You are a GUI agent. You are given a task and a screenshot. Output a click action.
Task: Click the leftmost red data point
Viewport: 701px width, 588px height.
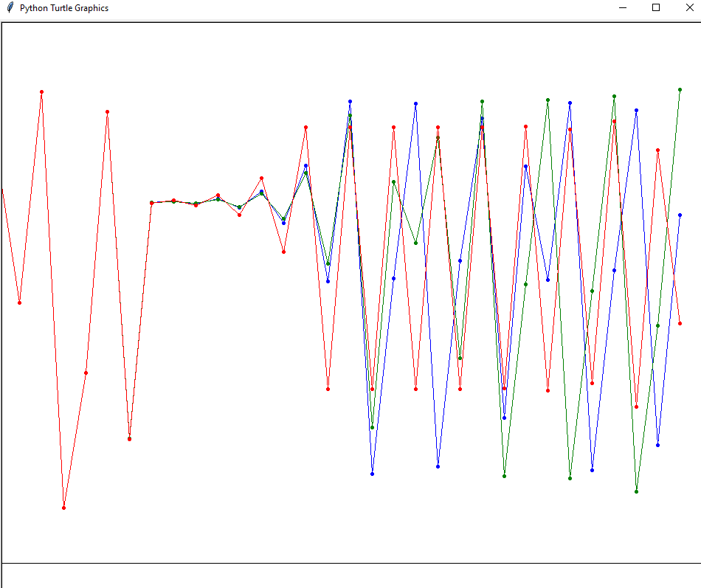19,302
